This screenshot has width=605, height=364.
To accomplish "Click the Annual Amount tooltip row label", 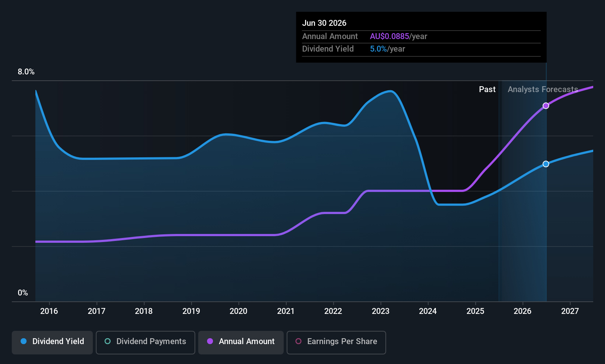I will (330, 36).
